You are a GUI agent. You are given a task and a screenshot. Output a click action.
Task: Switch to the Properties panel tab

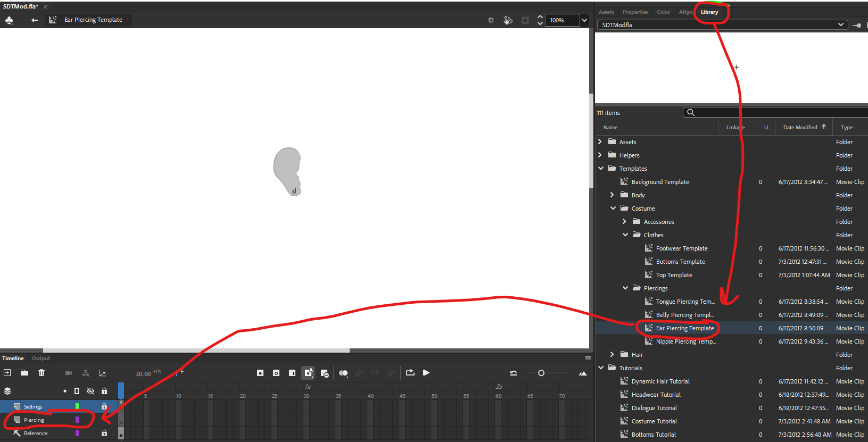[635, 12]
